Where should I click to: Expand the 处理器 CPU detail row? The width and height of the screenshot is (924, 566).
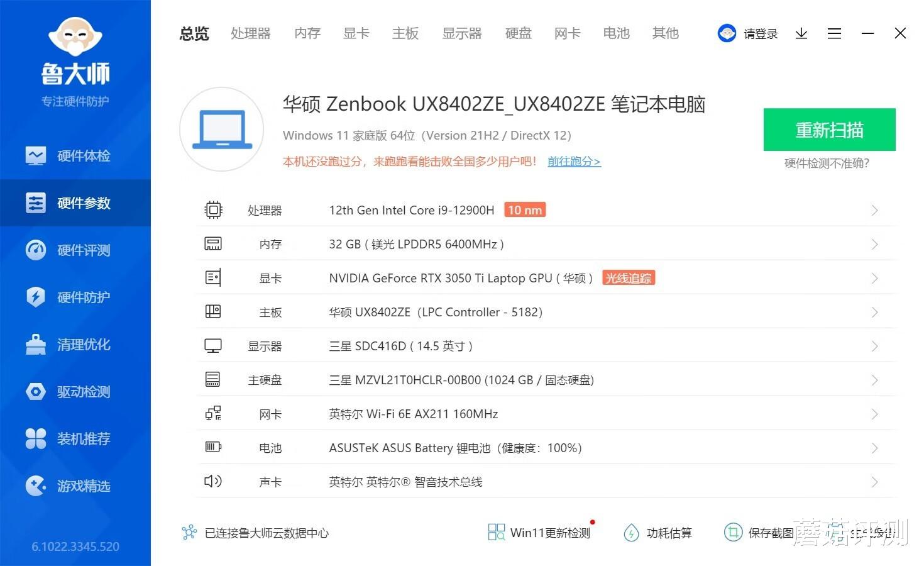point(874,210)
